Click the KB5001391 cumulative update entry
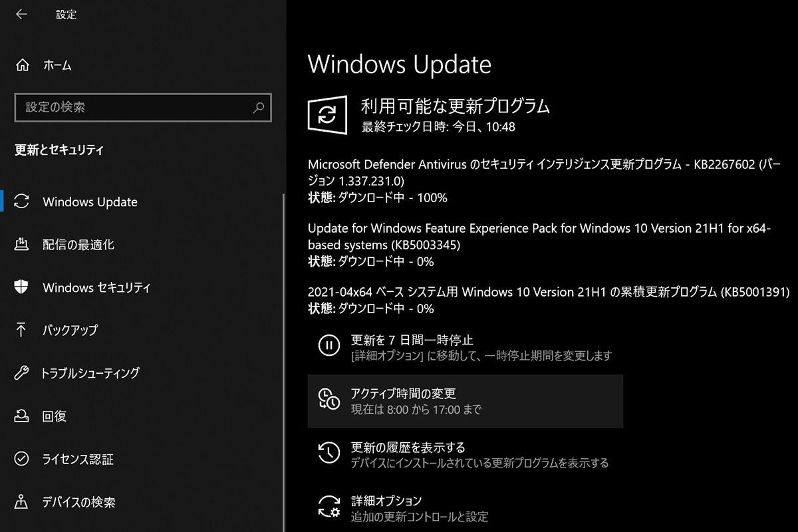 coord(549,292)
